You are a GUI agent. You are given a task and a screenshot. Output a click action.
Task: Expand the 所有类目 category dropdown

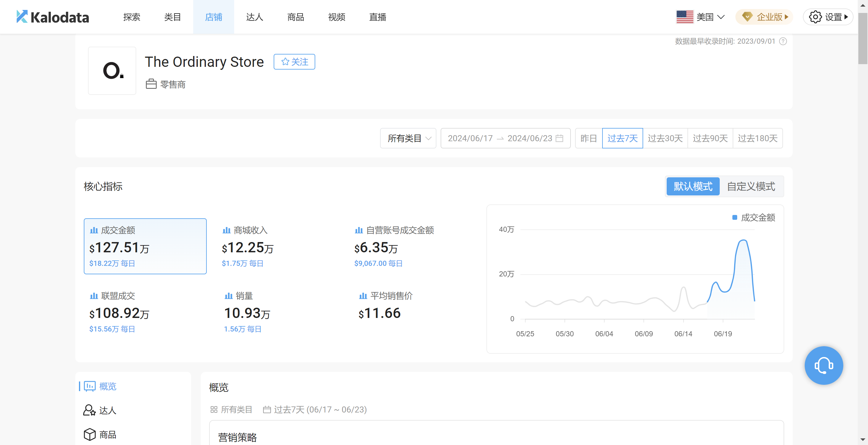click(x=408, y=138)
